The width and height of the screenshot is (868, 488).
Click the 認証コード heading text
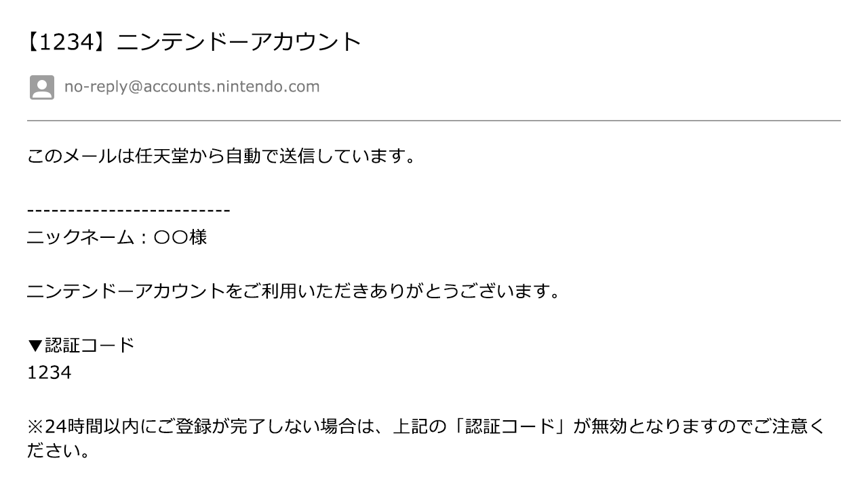point(90,346)
